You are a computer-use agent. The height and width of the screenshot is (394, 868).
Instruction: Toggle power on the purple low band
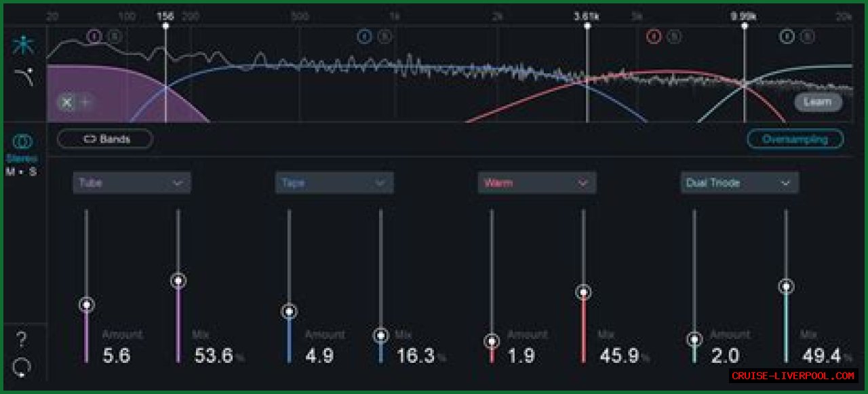pos(95,36)
